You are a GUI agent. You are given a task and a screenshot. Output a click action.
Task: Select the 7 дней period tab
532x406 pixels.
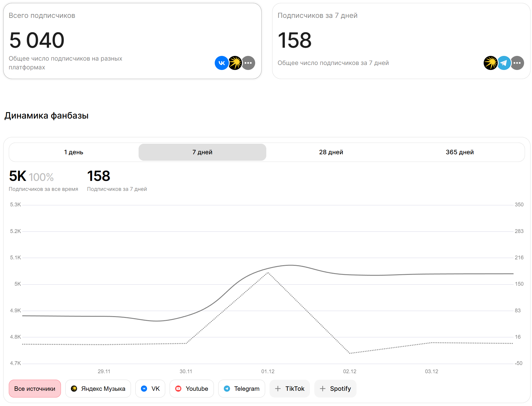202,152
